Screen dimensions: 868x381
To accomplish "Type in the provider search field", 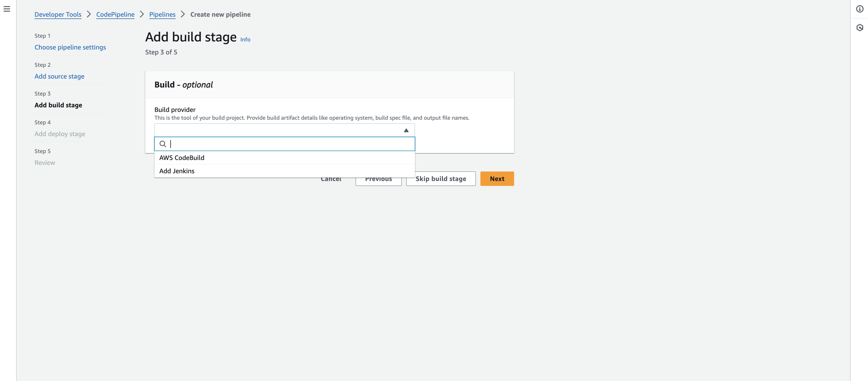I will tap(290, 144).
